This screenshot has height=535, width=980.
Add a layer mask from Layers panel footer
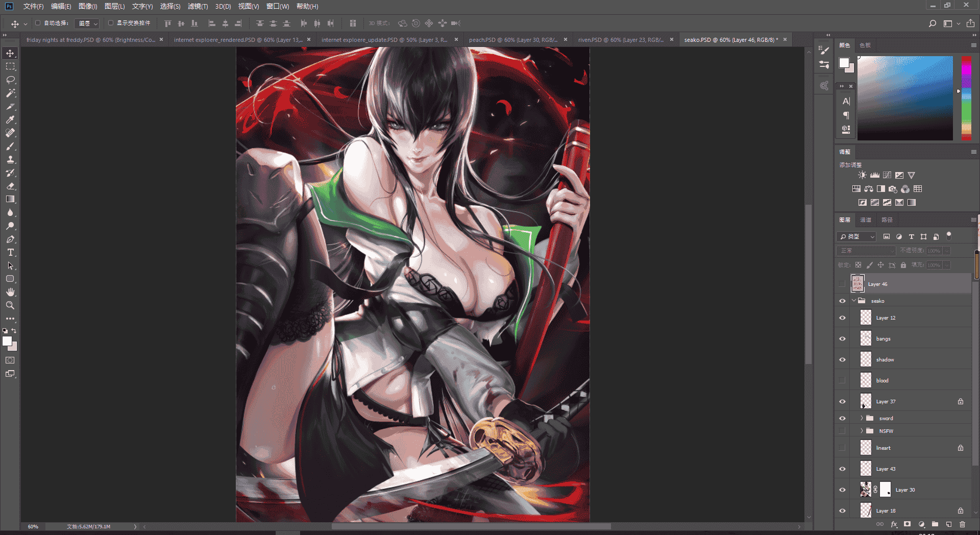click(907, 524)
